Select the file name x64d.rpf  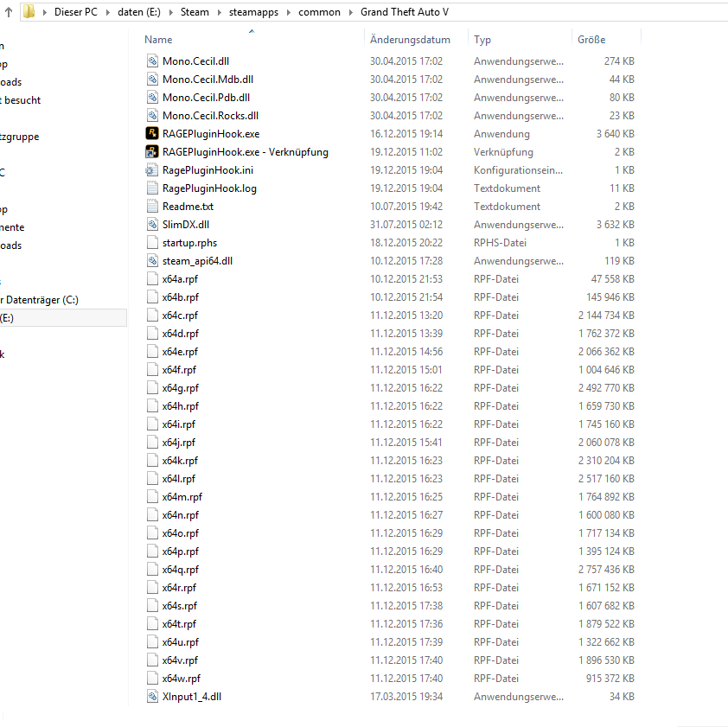point(180,334)
